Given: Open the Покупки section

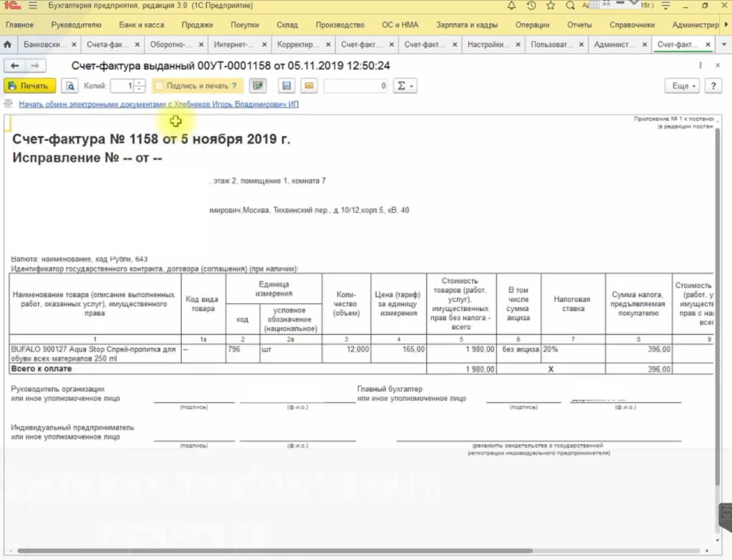Looking at the screenshot, I should 245,25.
